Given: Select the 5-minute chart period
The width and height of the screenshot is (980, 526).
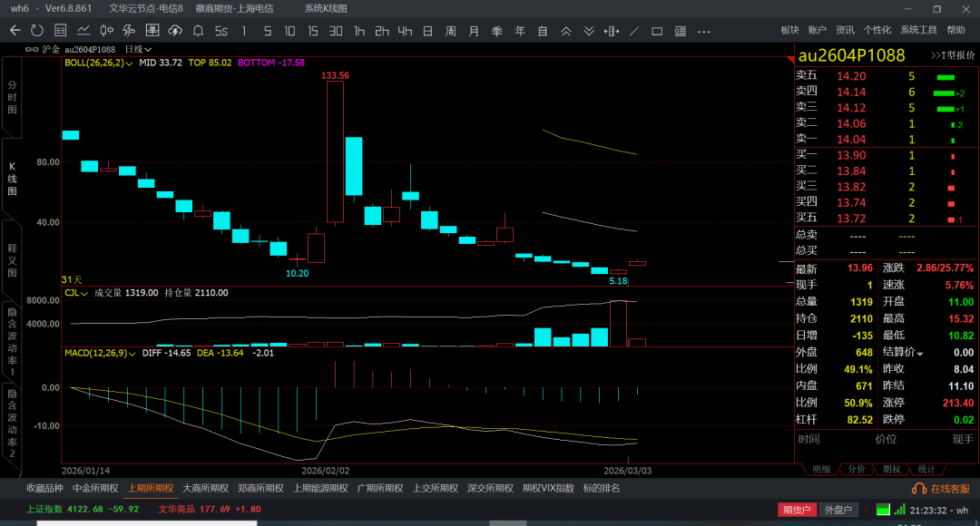Looking at the screenshot, I should pyautogui.click(x=267, y=31).
